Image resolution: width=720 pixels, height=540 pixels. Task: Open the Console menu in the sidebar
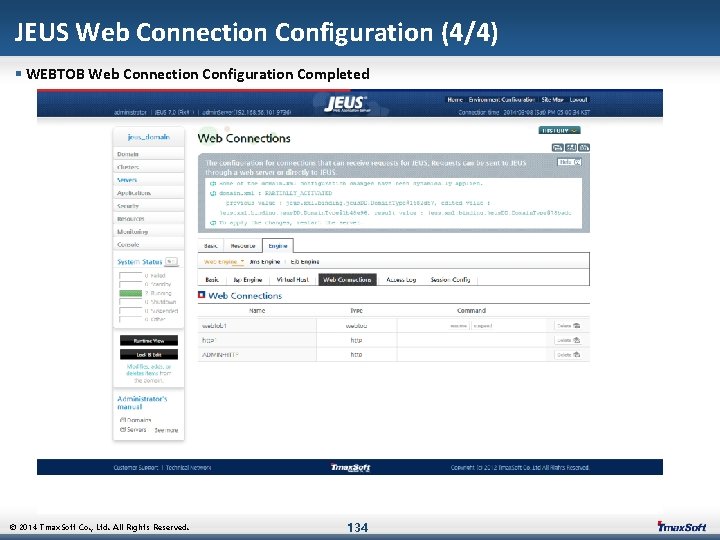[x=148, y=244]
